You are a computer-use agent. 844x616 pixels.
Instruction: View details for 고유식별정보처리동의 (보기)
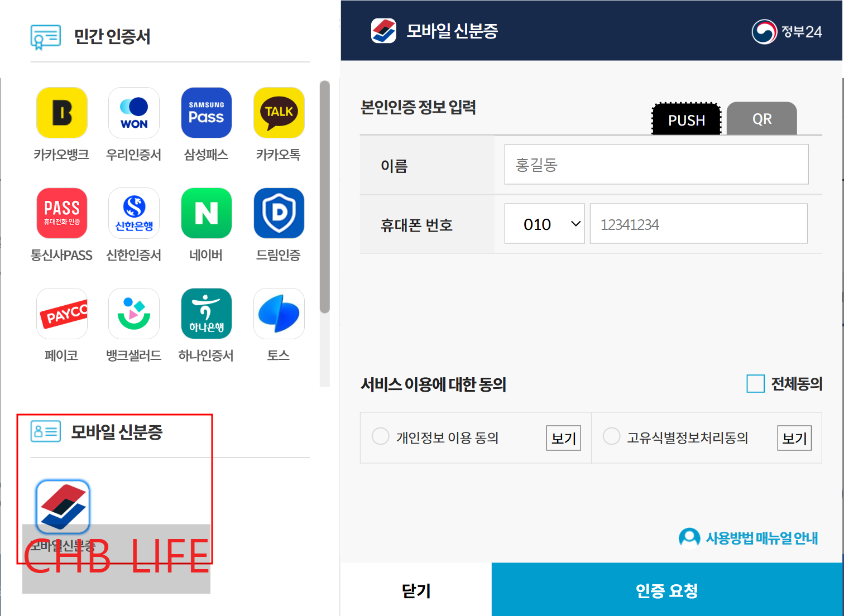(x=794, y=438)
